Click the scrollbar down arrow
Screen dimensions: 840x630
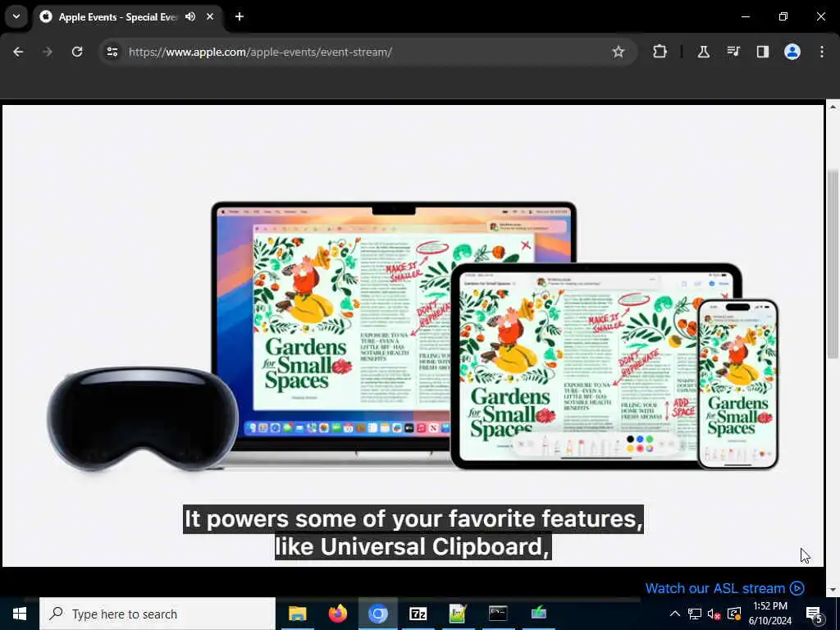833,590
